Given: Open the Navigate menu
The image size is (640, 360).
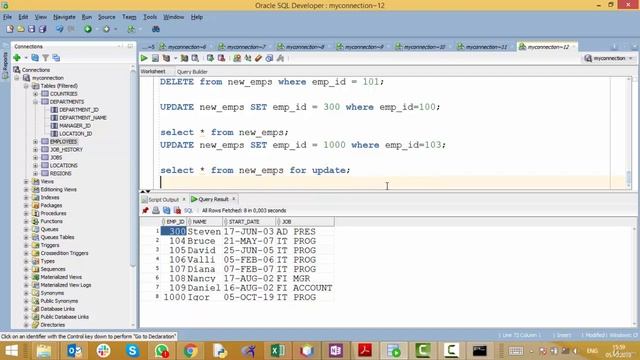Looking at the screenshot, I should (x=64, y=17).
